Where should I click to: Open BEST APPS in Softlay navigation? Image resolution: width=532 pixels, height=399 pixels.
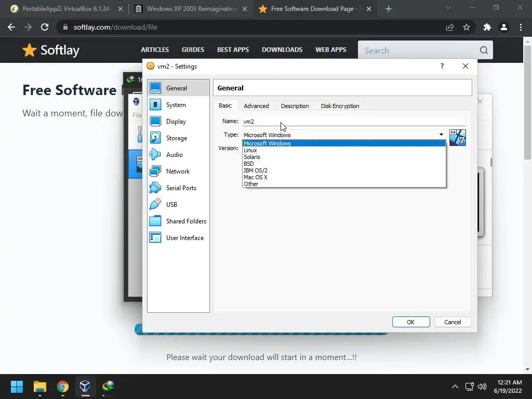(x=233, y=49)
